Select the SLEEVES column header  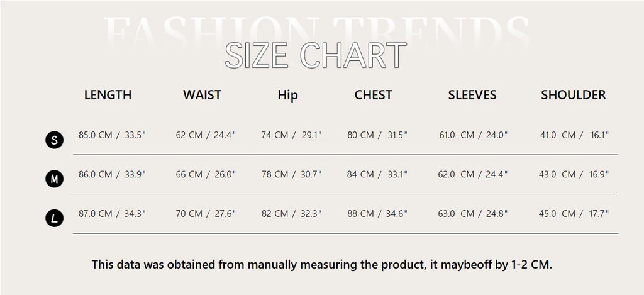tap(472, 95)
